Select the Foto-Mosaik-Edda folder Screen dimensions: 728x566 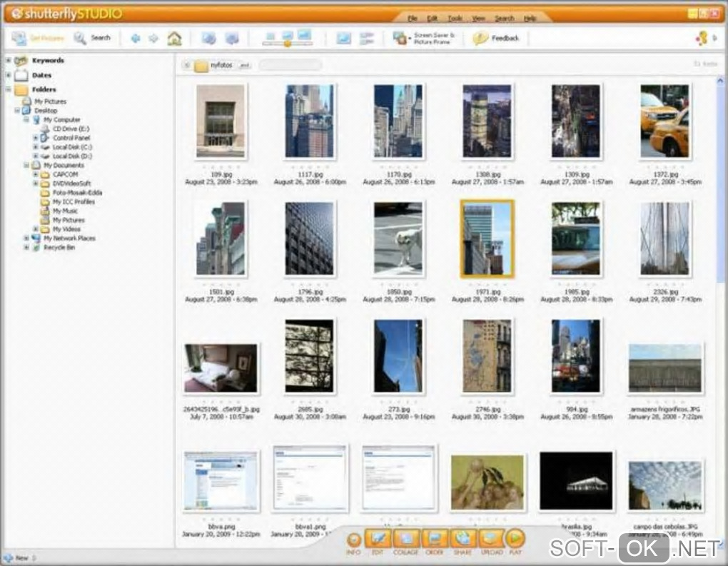[77, 193]
